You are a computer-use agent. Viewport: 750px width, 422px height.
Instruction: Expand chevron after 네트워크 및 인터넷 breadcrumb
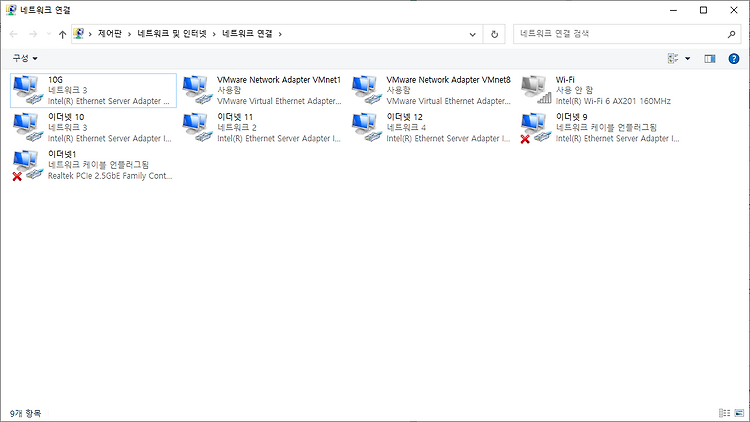click(214, 34)
